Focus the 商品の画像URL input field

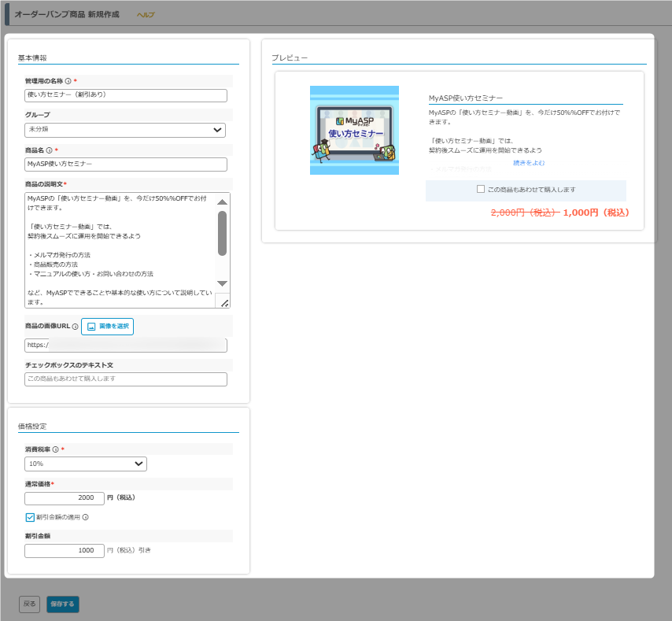[x=126, y=346]
